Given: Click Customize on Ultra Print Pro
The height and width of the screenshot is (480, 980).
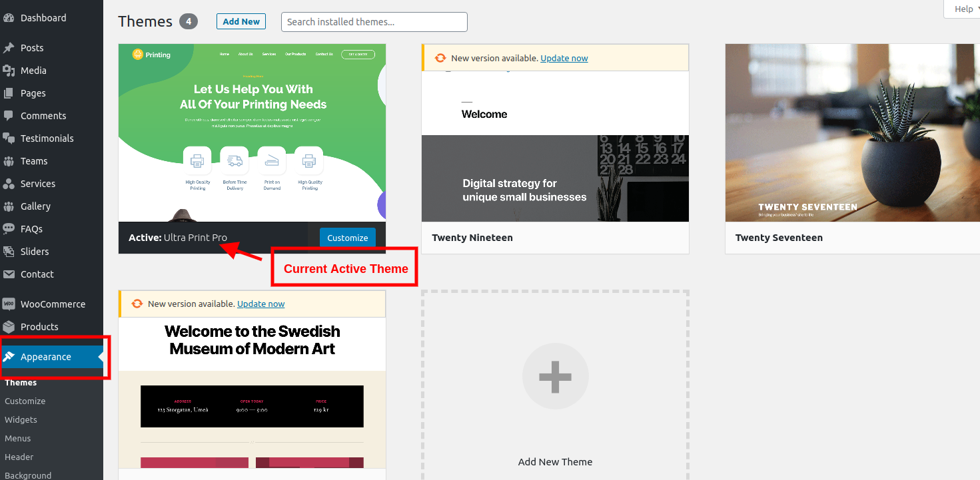Looking at the screenshot, I should 348,238.
